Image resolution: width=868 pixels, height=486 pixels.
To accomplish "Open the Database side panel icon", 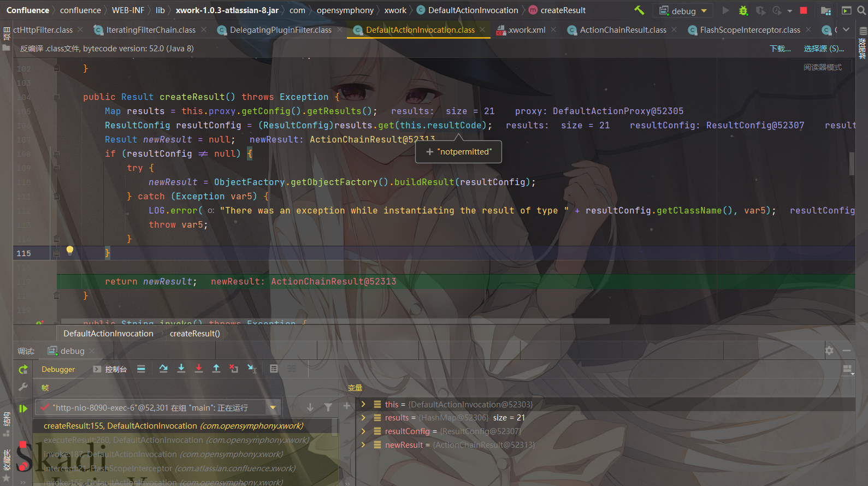I will tap(863, 31).
